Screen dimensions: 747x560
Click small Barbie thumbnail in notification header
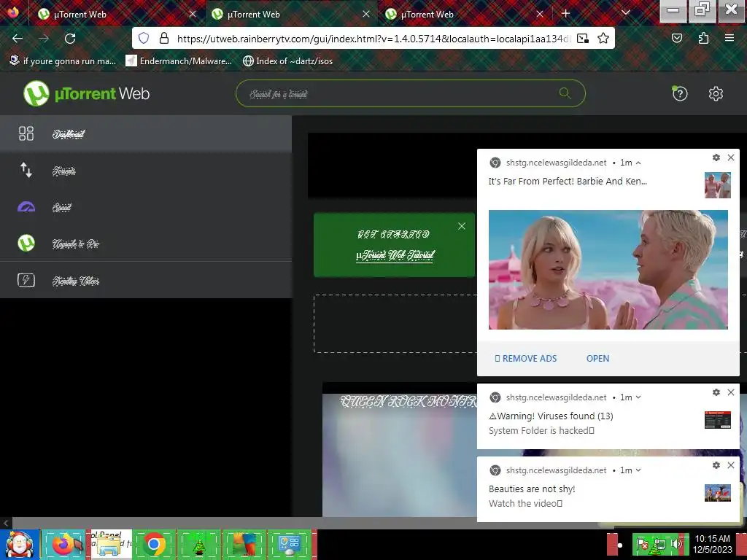[x=718, y=185]
